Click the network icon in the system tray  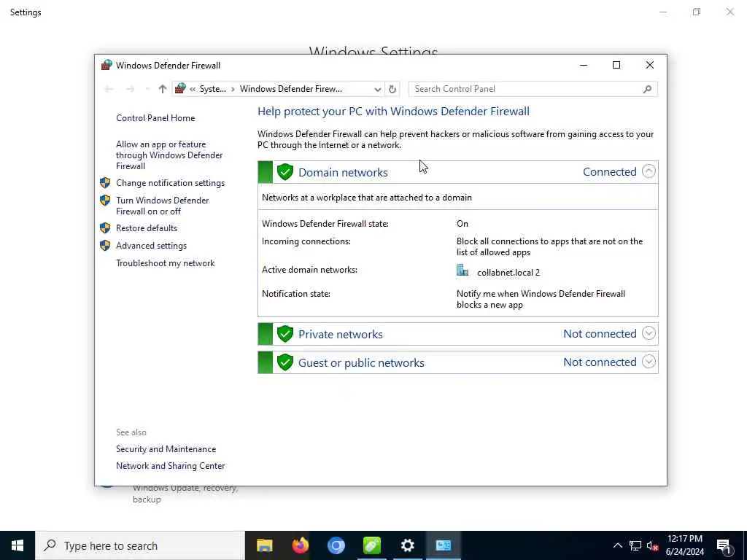(x=635, y=545)
